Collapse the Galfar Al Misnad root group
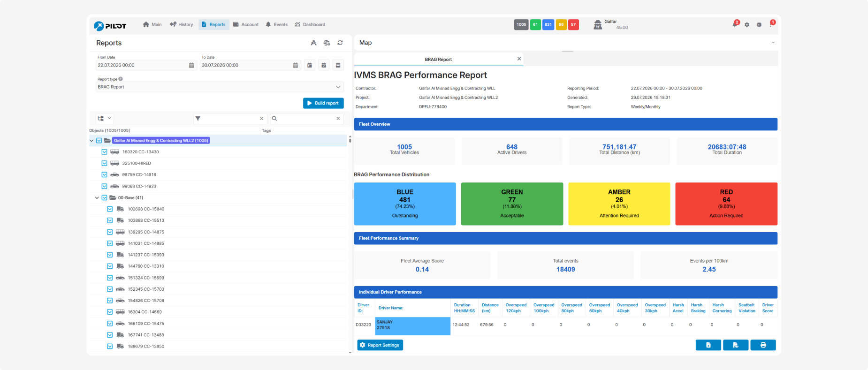Screen dimensions: 868x370 tap(91, 141)
